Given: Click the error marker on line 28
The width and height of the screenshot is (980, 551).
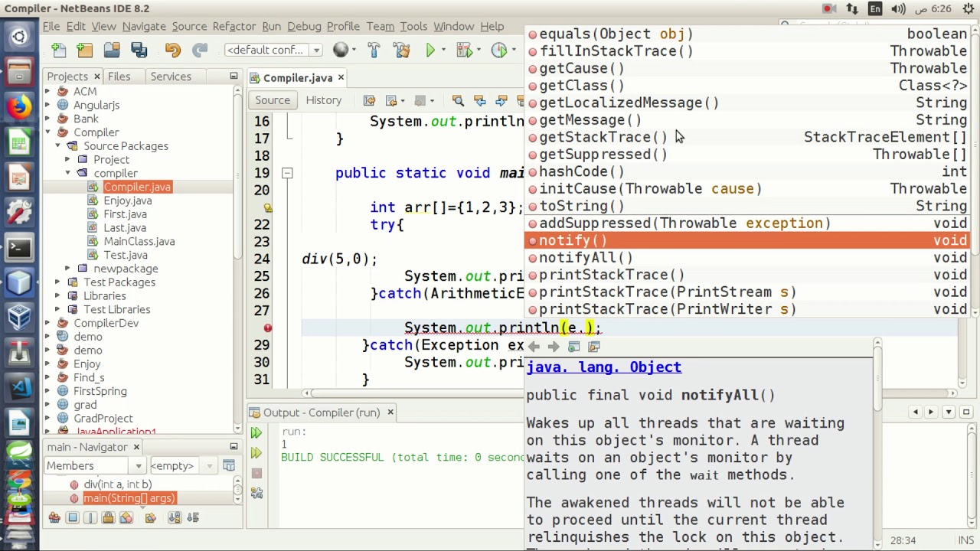Looking at the screenshot, I should point(267,328).
